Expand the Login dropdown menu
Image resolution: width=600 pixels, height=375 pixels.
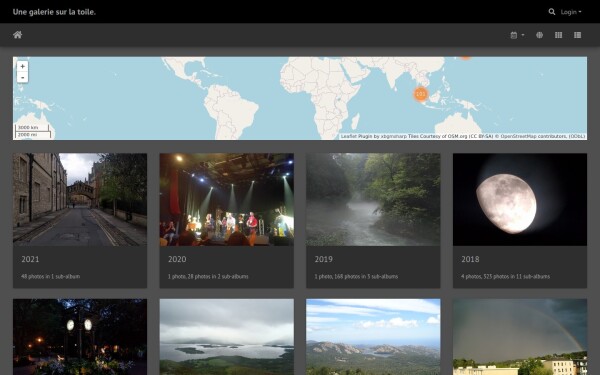coord(571,12)
